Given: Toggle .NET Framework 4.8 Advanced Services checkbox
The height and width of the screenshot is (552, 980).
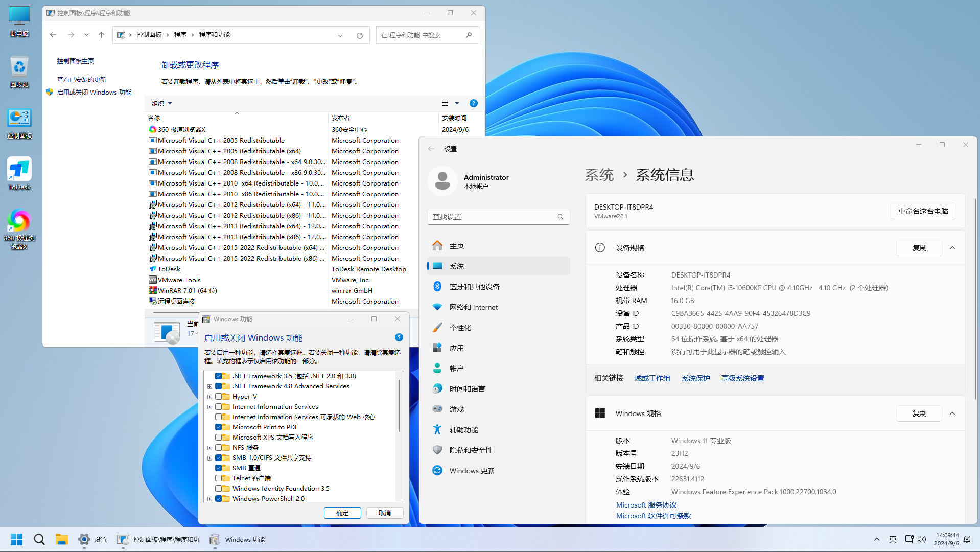Looking at the screenshot, I should (x=219, y=386).
